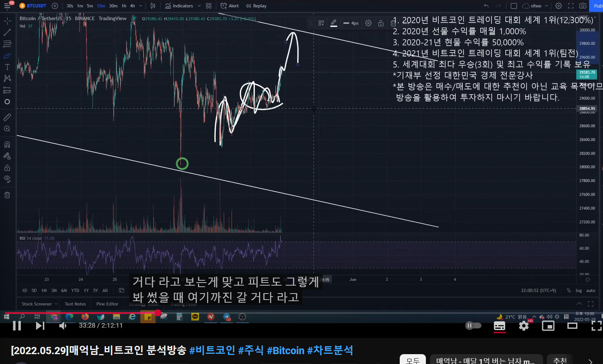Pause the YouTube video
The image size is (603, 364).
17,326
